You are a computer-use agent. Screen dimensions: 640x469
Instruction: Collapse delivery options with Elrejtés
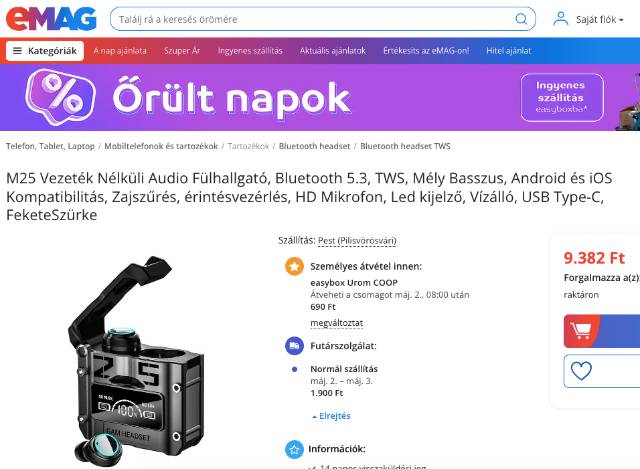(x=331, y=416)
